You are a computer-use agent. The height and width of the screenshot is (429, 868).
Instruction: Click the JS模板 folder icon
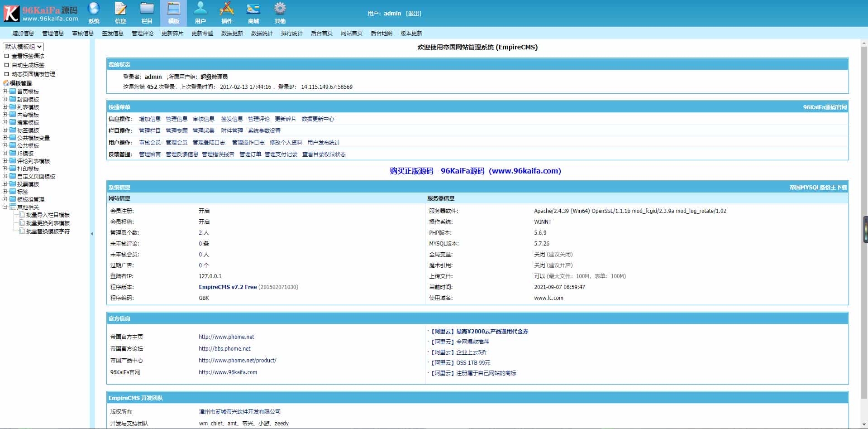click(x=13, y=153)
